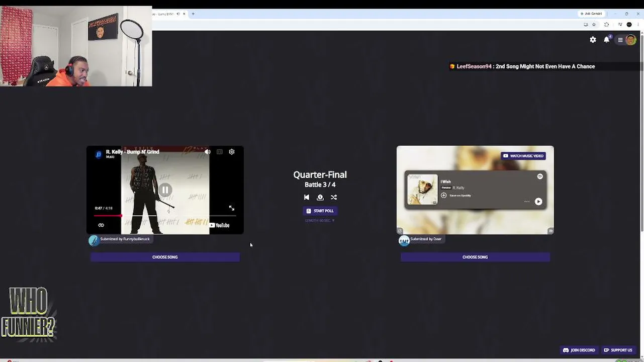This screenshot has height=362, width=644.
Task: Open the browser media control icon
Action: click(x=620, y=25)
